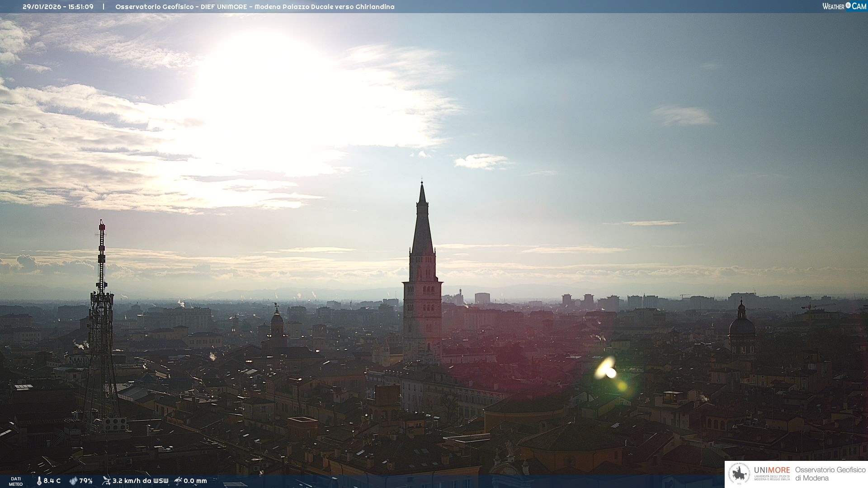Open the DATI METEO label
Screen dimensions: 868x488
tap(16, 481)
